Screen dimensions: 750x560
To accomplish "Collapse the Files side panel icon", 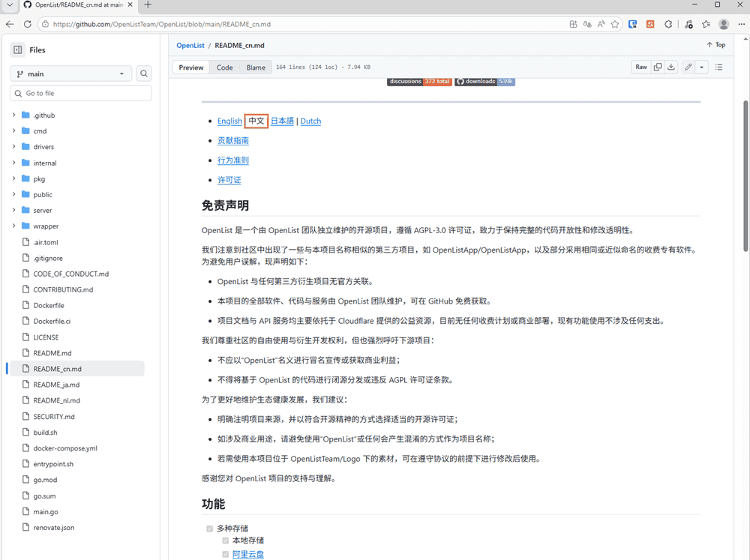I will (18, 50).
